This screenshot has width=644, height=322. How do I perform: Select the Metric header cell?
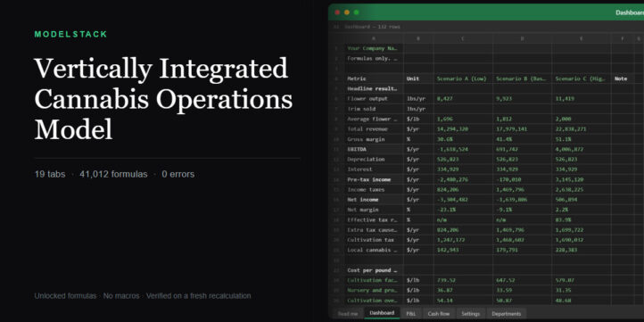click(374, 78)
